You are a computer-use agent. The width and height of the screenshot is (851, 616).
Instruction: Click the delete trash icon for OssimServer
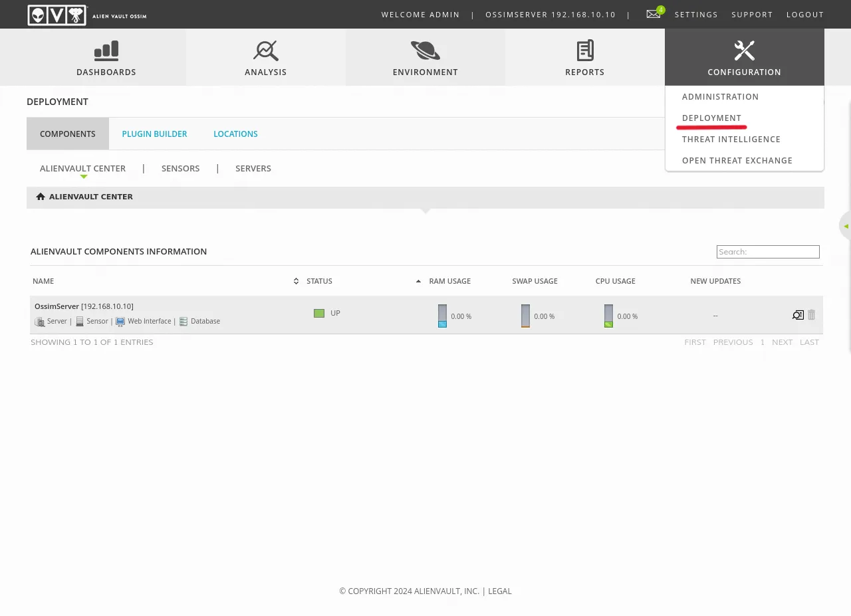click(812, 315)
